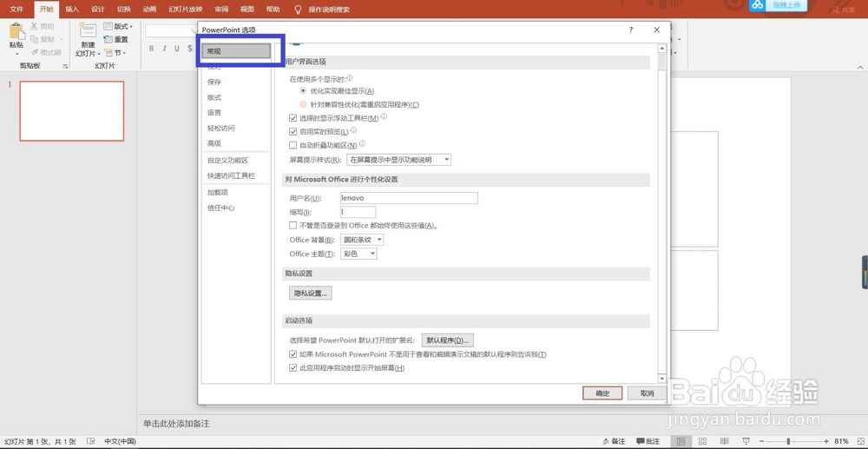
Task: Open Notes pane from status bar
Action: [615, 441]
